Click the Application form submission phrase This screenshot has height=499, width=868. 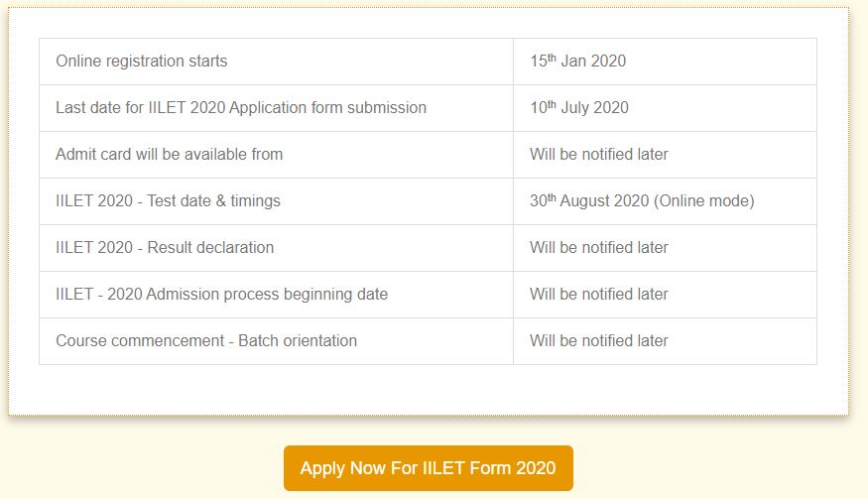coord(327,108)
